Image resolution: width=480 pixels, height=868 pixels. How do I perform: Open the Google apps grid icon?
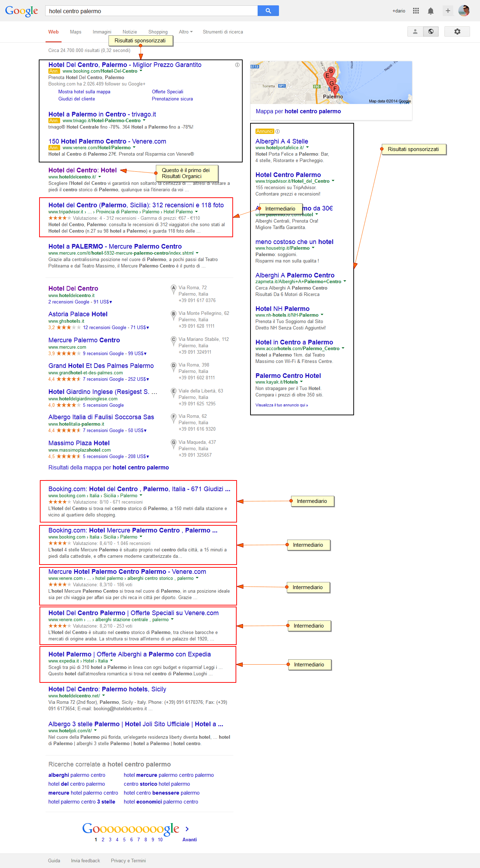[x=416, y=11]
